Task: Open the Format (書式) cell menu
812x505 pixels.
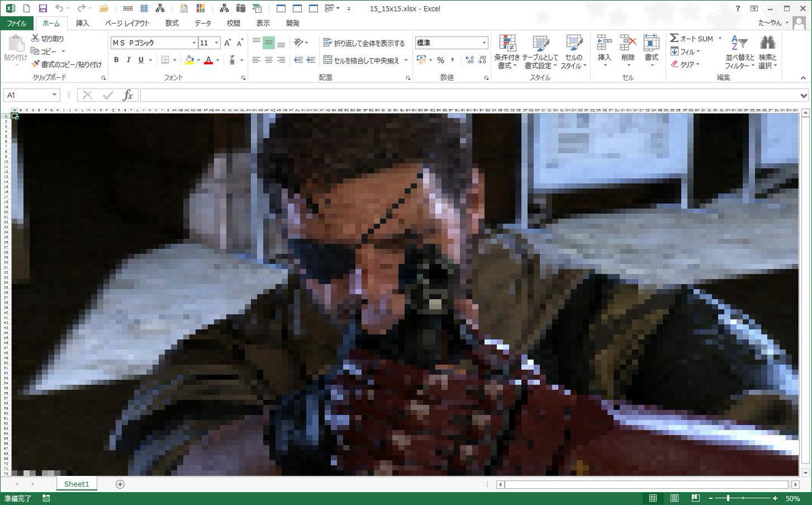Action: coord(651,49)
